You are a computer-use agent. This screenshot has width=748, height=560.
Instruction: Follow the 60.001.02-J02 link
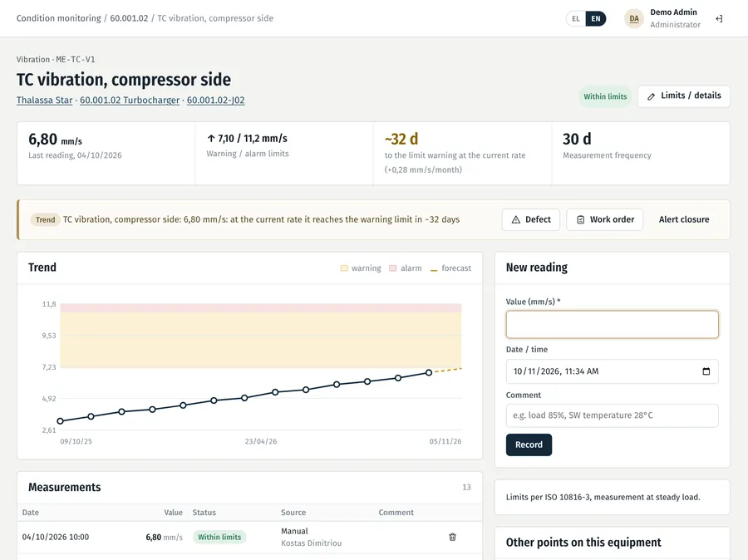215,101
